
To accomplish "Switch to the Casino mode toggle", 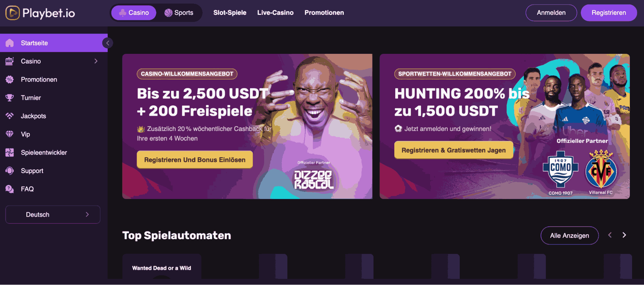I will [134, 13].
